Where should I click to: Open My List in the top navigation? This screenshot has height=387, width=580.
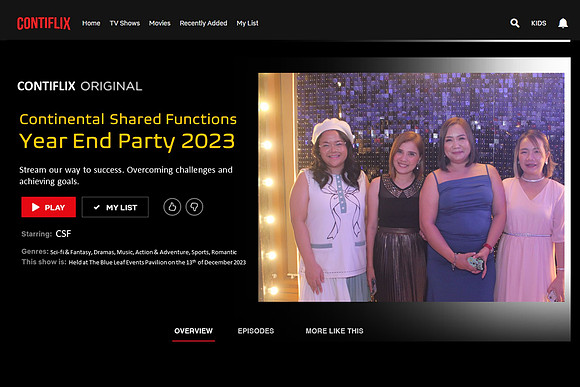pyautogui.click(x=247, y=23)
